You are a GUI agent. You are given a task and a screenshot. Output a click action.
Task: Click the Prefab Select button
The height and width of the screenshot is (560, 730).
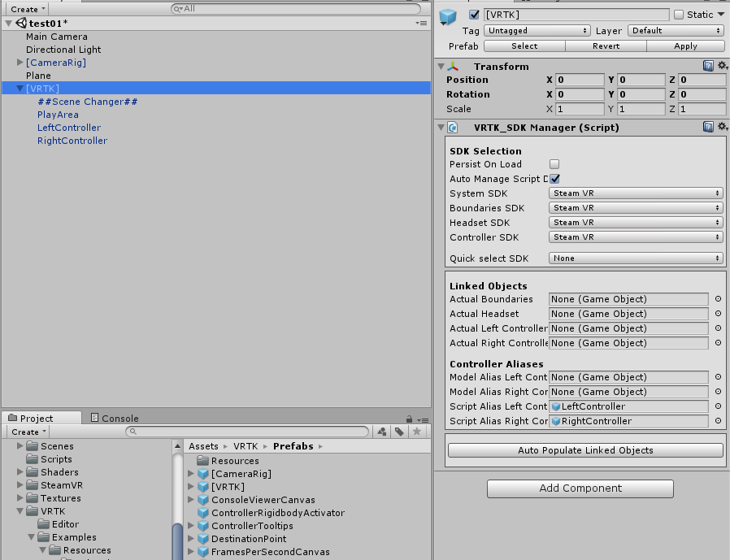[524, 46]
